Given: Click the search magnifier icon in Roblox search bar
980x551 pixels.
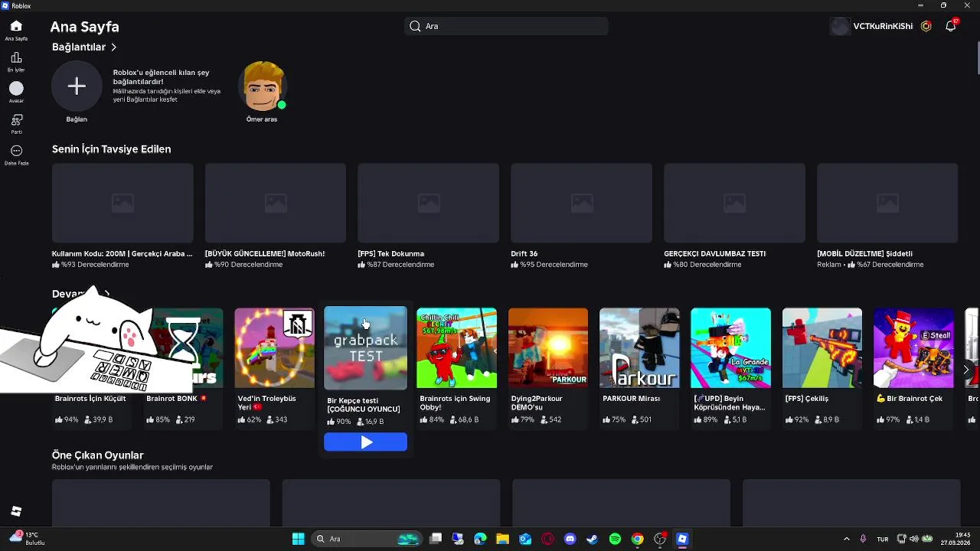Looking at the screenshot, I should point(415,26).
